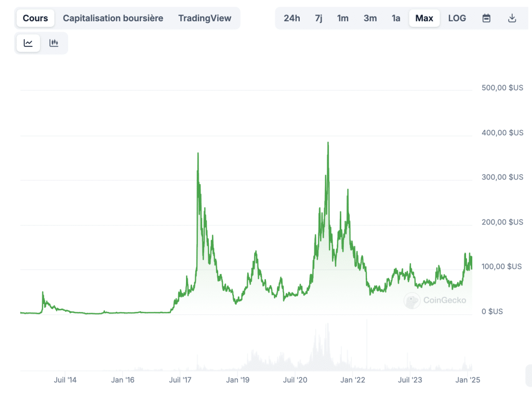Set the chart range to 7j
The image size is (532, 395).
[318, 18]
